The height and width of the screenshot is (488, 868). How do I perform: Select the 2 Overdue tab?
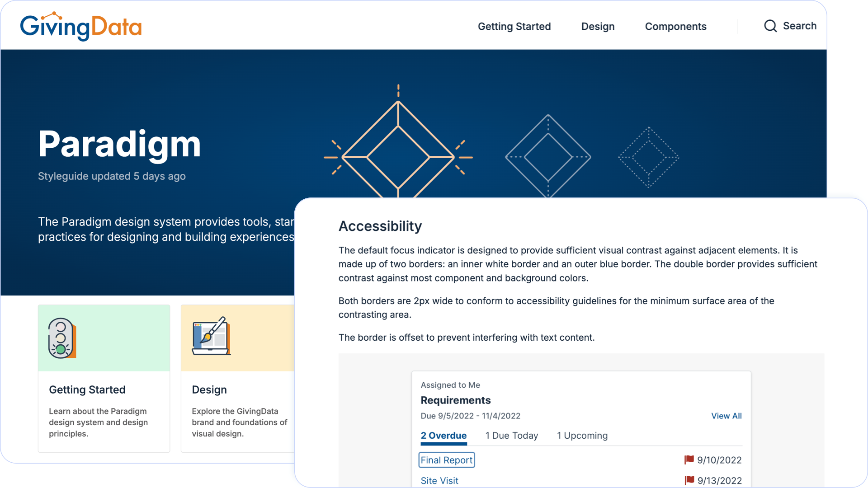[x=443, y=436]
